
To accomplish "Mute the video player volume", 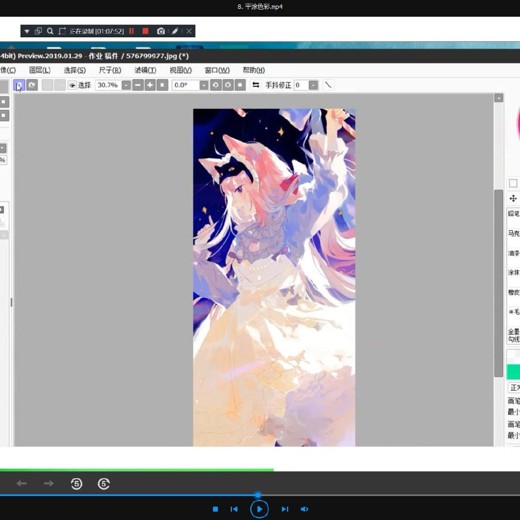I will (304, 509).
